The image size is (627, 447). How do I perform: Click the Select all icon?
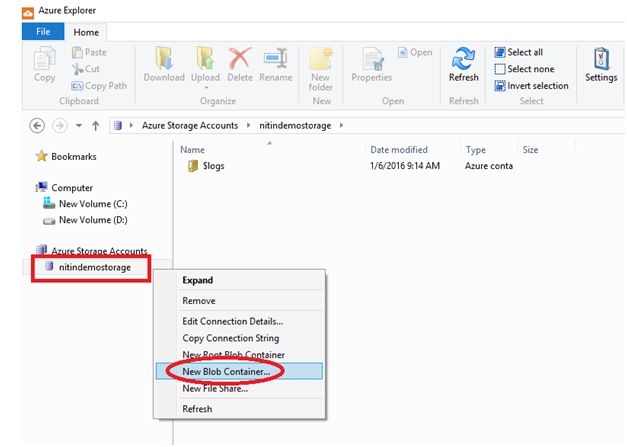tap(500, 52)
